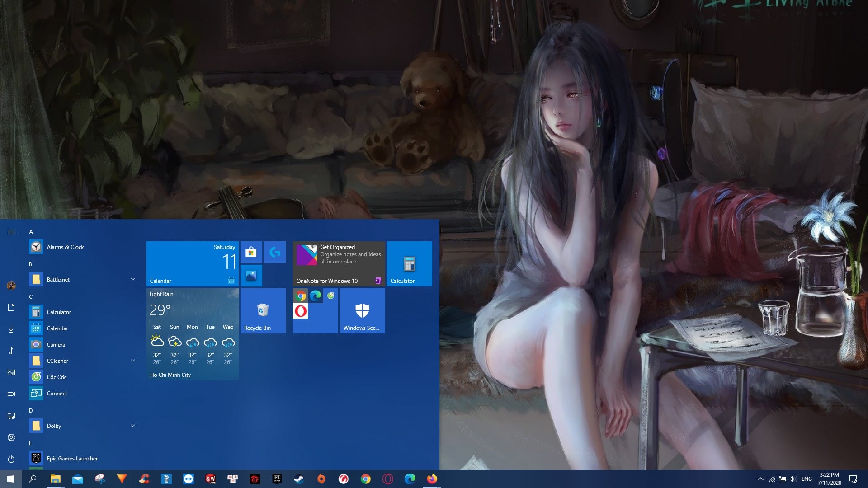Open Microsoft Edge from the taskbar
Viewport: 868px width, 488px height.
pyautogui.click(x=410, y=479)
